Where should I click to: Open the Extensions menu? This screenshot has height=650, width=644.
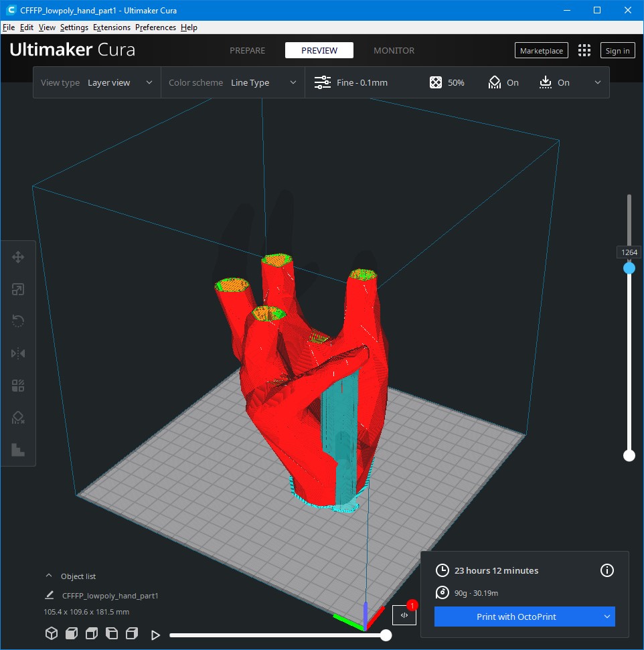pyautogui.click(x=112, y=27)
